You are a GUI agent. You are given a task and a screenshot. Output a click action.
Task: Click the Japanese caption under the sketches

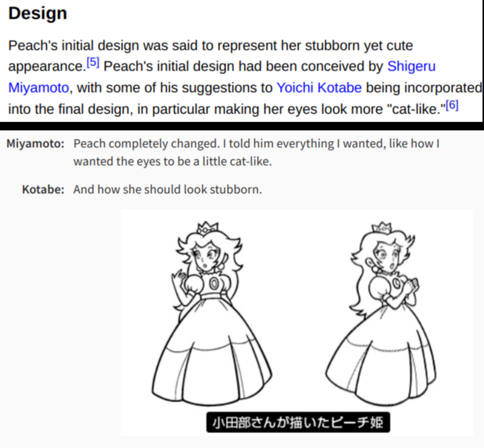coord(298,422)
